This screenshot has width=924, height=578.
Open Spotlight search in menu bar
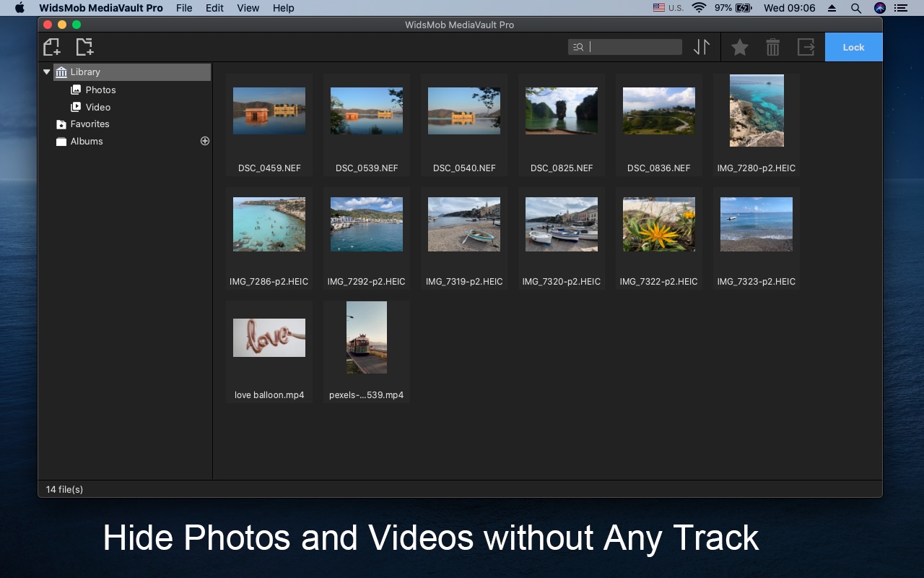[855, 8]
